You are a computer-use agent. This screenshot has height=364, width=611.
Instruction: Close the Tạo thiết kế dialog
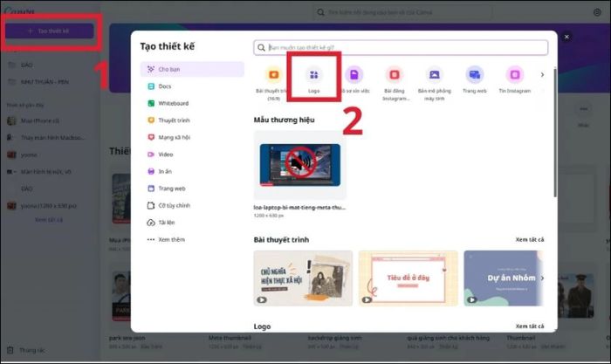pyautogui.click(x=567, y=38)
